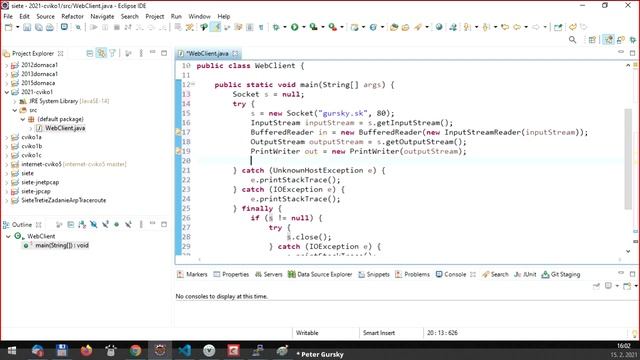Toggle hide static members in Outline
Image resolution: width=640 pixels, height=360 pixels.
105,224
